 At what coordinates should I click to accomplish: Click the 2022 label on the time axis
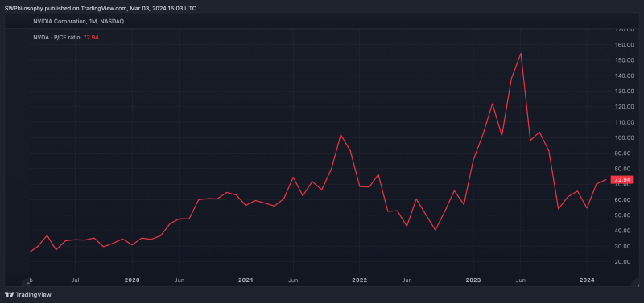359,280
